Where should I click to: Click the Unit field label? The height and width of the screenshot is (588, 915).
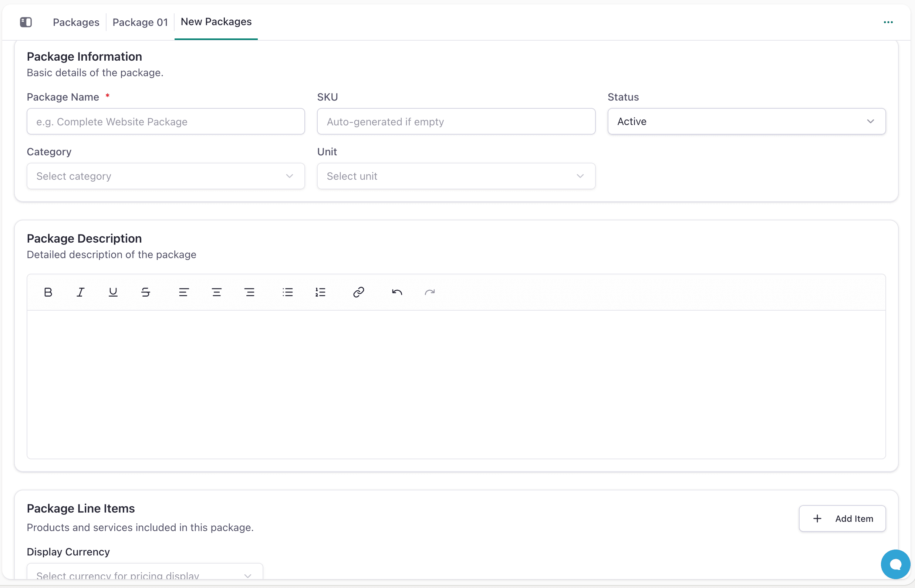327,152
